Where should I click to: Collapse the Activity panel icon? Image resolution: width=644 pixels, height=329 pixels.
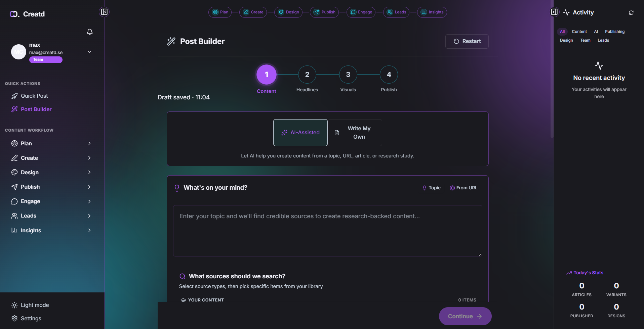pyautogui.click(x=554, y=12)
